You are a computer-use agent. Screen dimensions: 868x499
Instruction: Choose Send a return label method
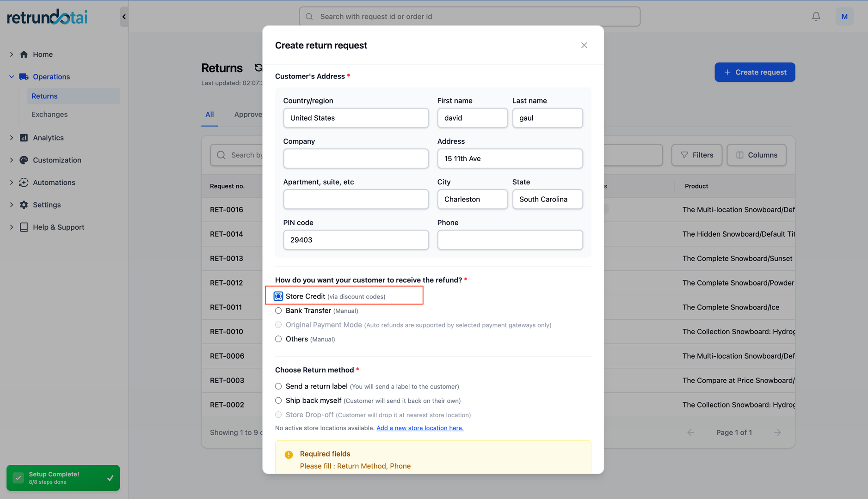tap(278, 386)
